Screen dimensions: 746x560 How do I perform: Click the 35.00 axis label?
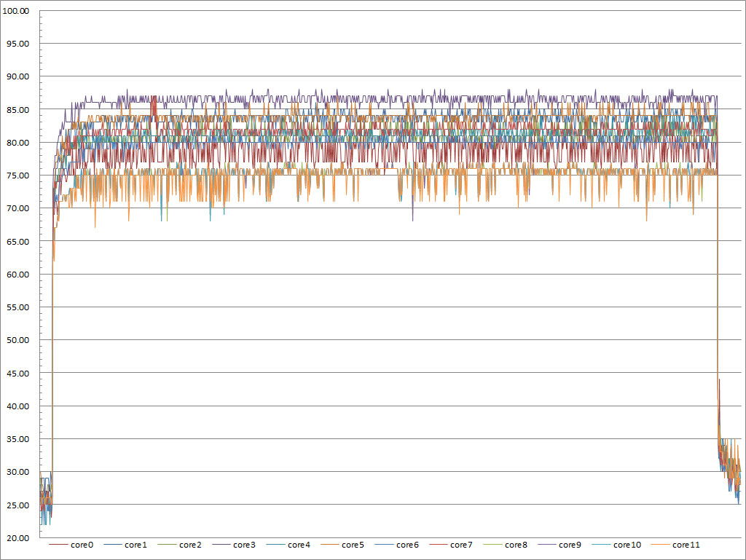tap(17, 439)
